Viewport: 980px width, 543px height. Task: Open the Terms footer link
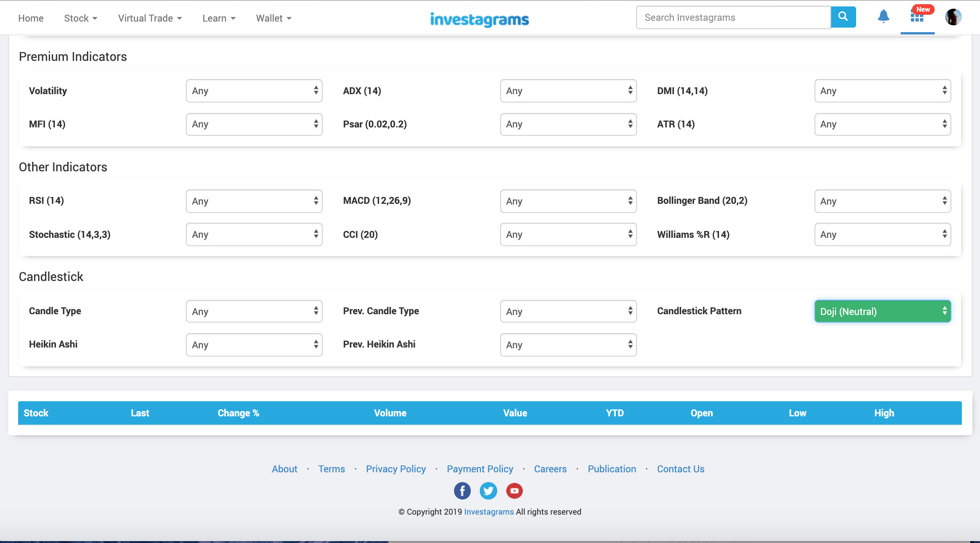point(331,469)
